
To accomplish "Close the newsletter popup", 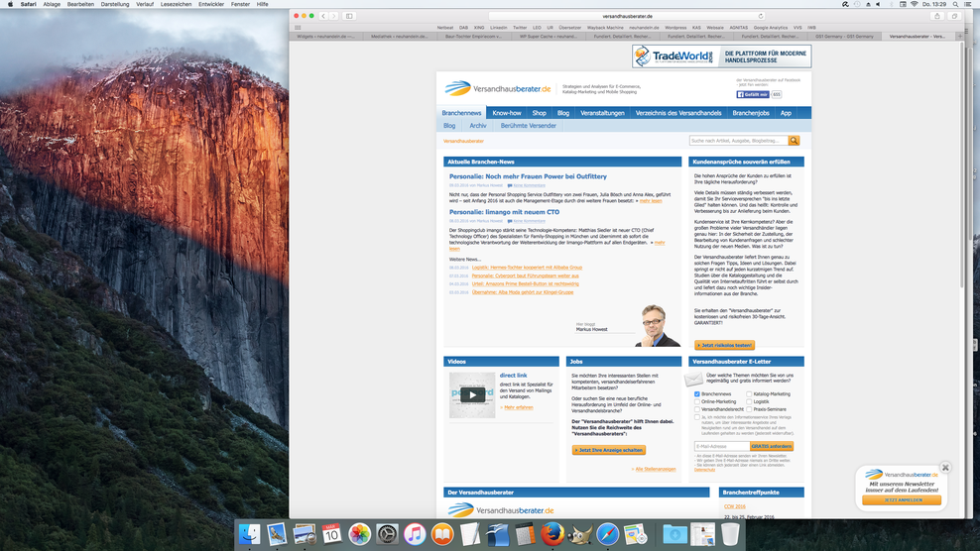I will point(945,468).
